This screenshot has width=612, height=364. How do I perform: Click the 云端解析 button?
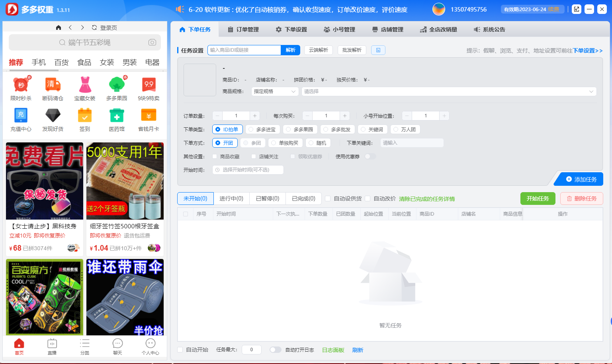pos(319,50)
